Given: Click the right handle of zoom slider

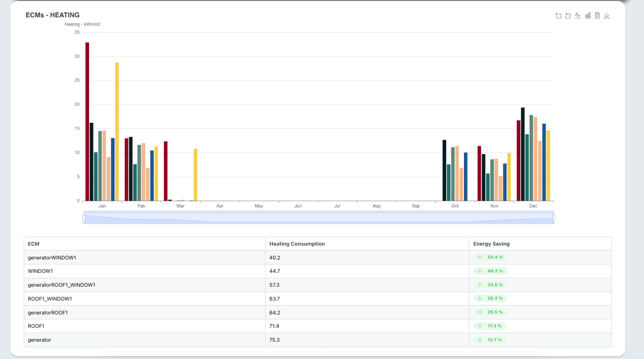Looking at the screenshot, I should tap(553, 218).
